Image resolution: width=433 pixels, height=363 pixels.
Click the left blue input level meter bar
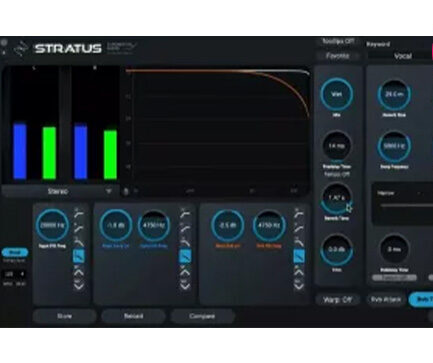click(20, 152)
